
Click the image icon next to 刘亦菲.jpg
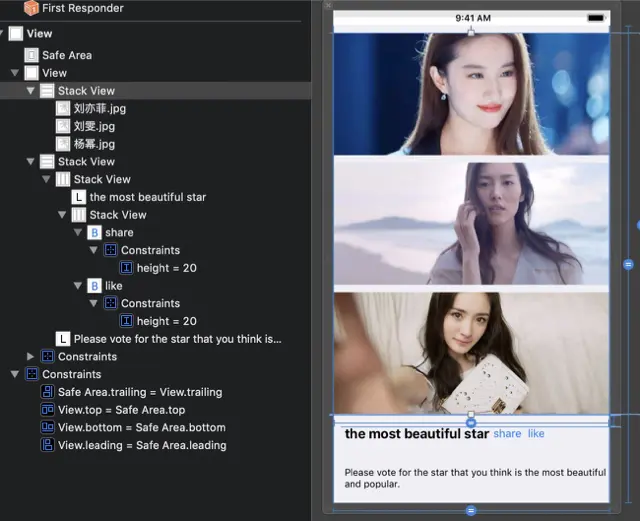[x=63, y=108]
